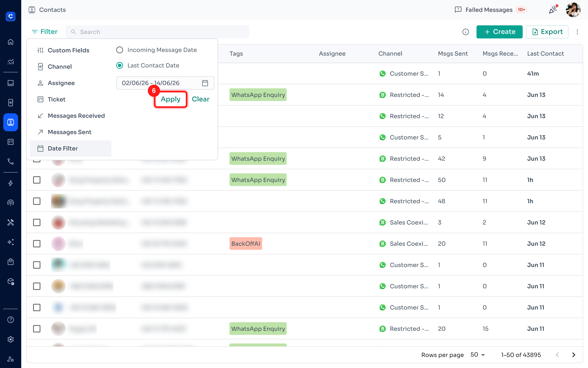Click the 41m last contact cell

point(533,74)
